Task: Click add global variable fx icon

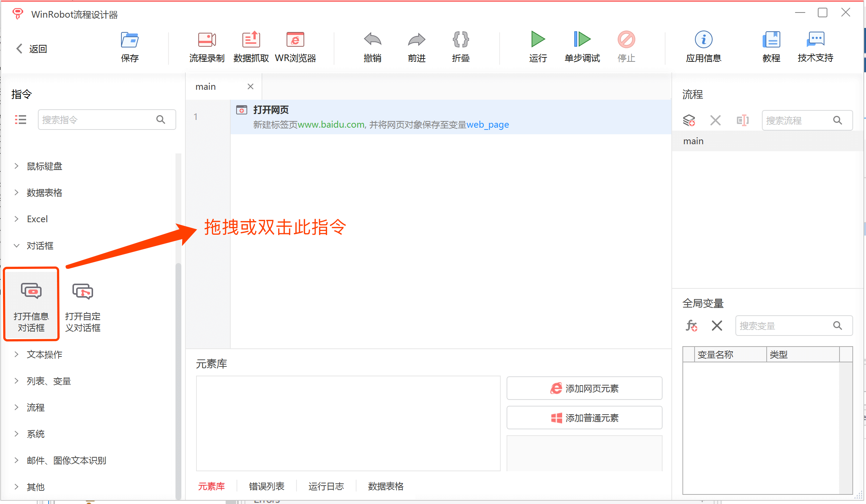Action: point(691,326)
